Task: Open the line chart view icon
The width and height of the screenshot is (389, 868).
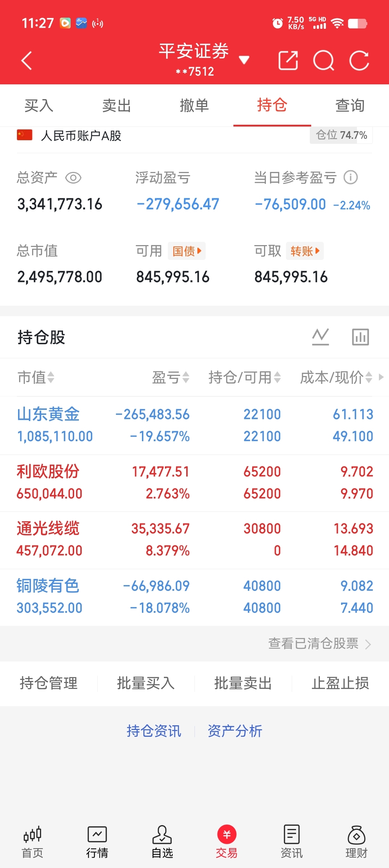Action: [321, 337]
